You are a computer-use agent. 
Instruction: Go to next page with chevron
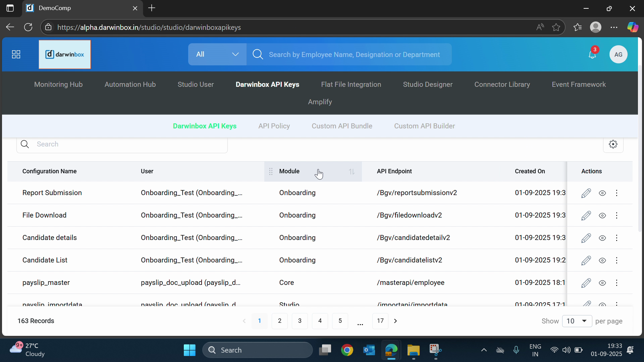395,321
